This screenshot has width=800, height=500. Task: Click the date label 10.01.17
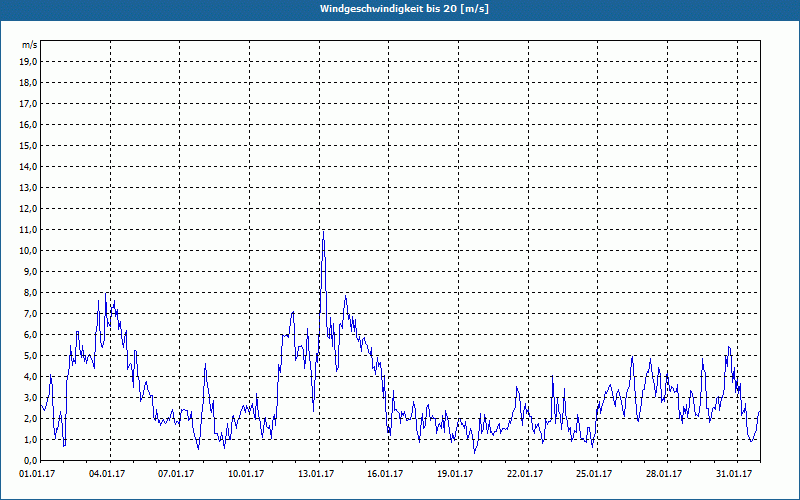(x=246, y=474)
